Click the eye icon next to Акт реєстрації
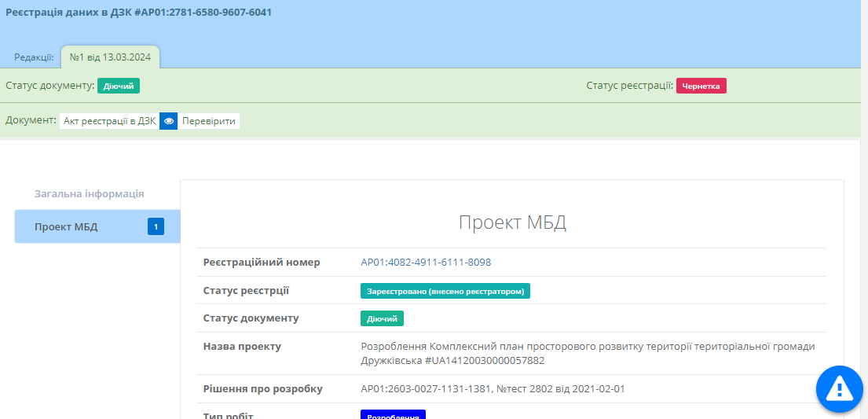Screen dimensions: 868x419 [x=168, y=121]
